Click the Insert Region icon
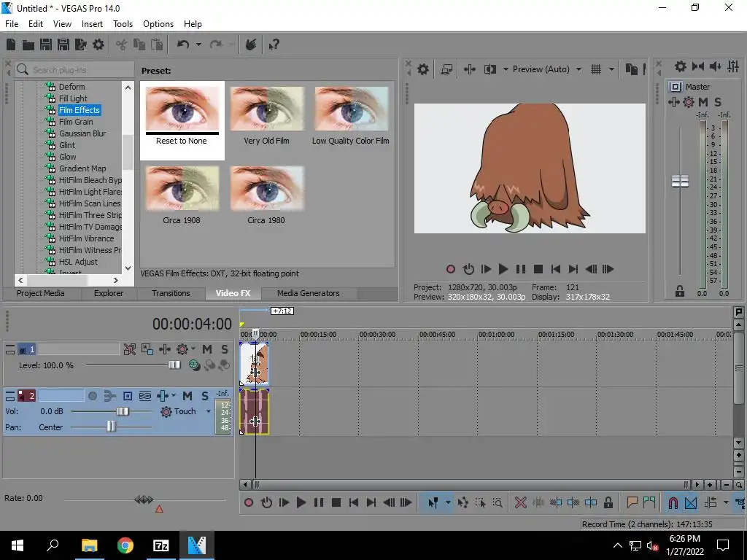 tap(649, 502)
